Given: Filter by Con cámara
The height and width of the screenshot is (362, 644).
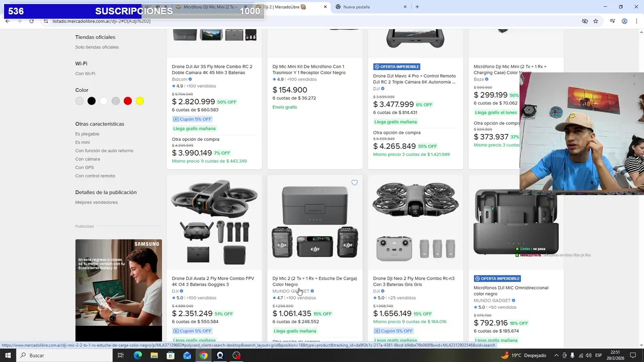Looking at the screenshot, I should [88, 159].
